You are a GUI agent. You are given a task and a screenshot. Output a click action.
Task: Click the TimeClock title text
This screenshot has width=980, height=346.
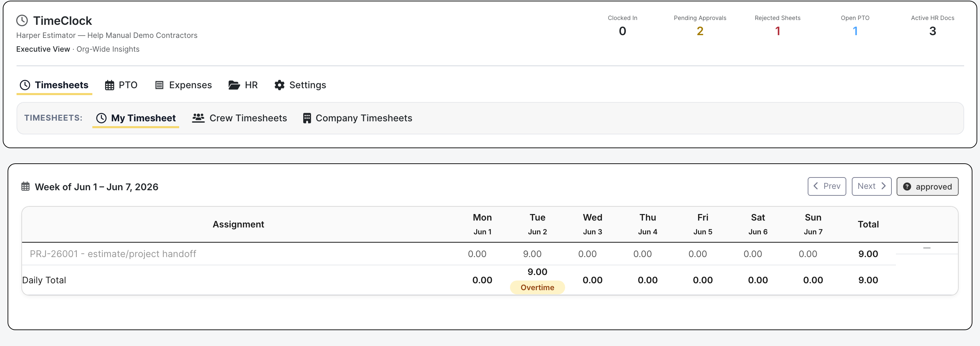[x=62, y=21]
